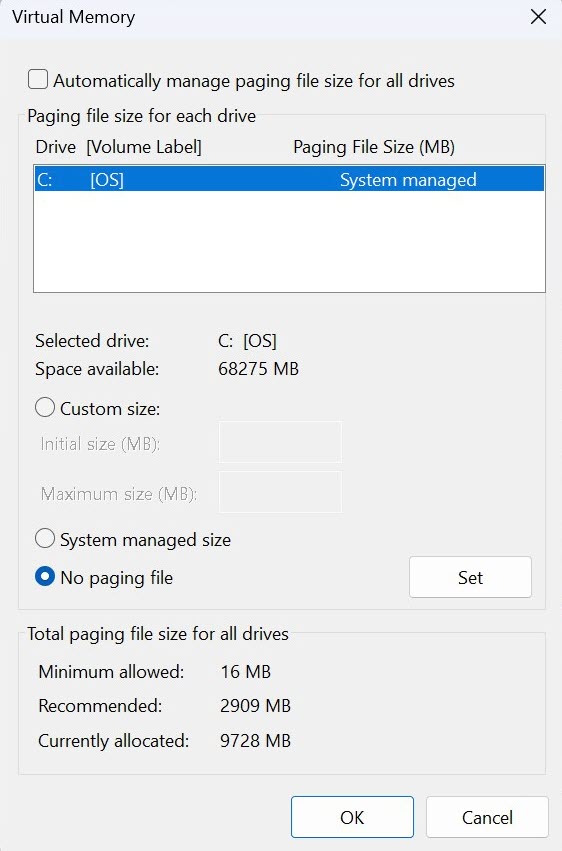Click the Paging File Size (MB) column header
562x851 pixels.
tap(374, 147)
